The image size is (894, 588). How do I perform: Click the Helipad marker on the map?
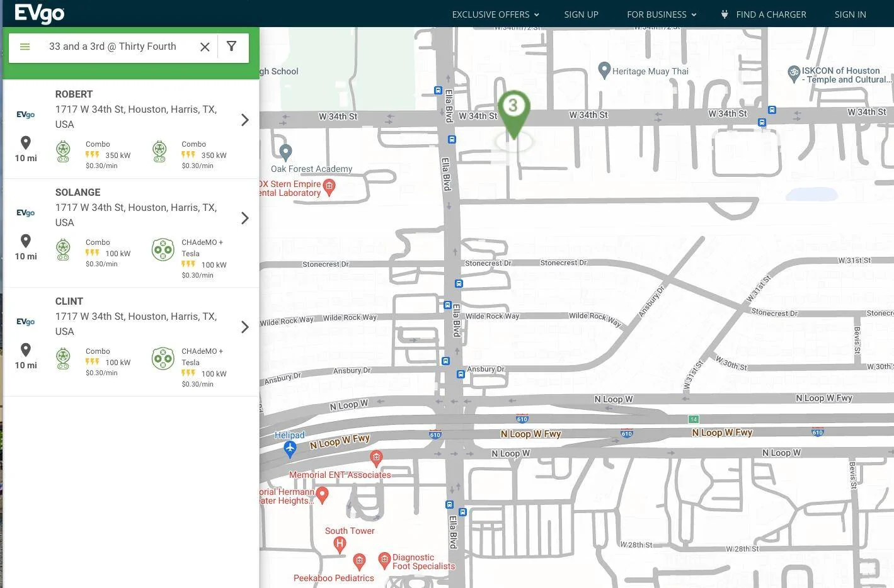coord(290,448)
